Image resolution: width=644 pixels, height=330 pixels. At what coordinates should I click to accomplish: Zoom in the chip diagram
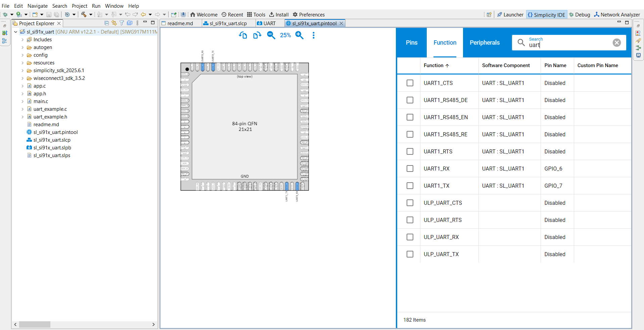point(300,35)
